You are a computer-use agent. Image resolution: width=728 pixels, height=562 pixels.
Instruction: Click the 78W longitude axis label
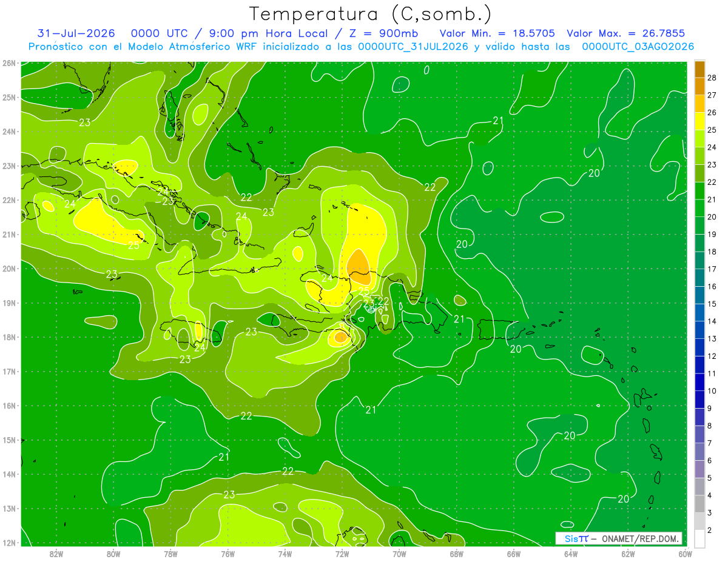click(x=170, y=553)
